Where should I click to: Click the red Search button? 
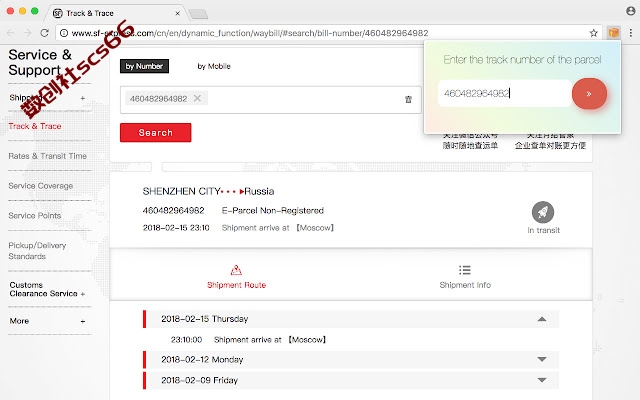pos(156,133)
